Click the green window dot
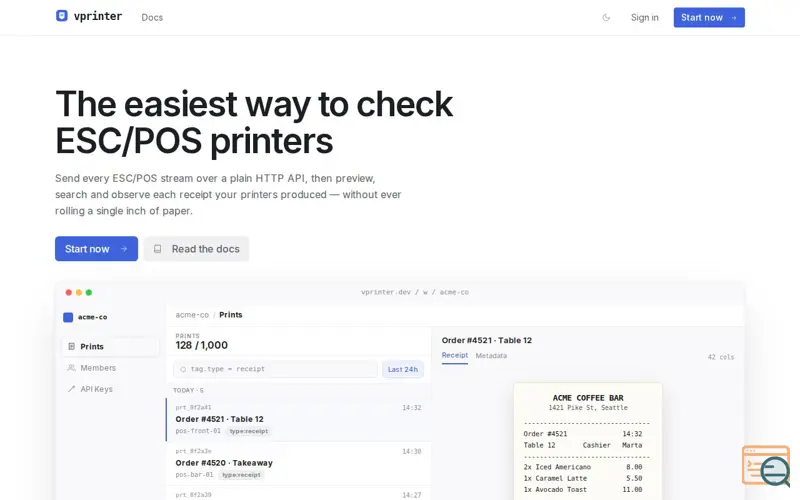Screen dimensions: 800x500 coord(89,292)
